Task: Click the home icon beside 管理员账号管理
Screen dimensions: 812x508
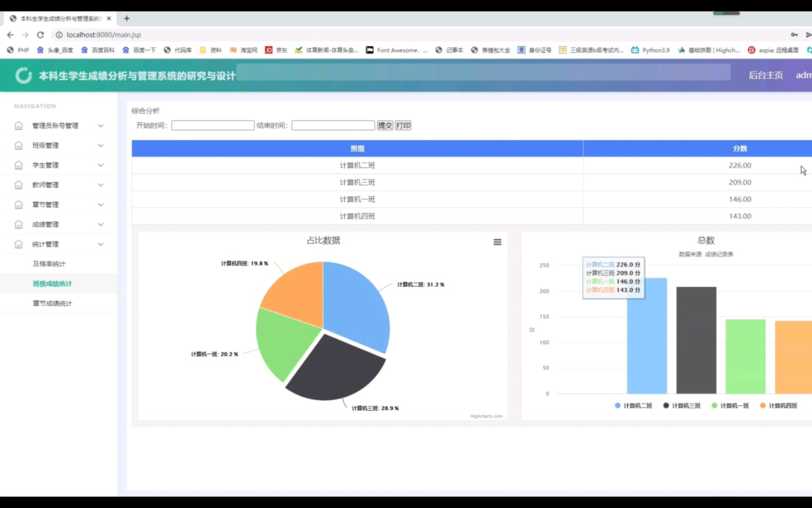Action: [18, 126]
